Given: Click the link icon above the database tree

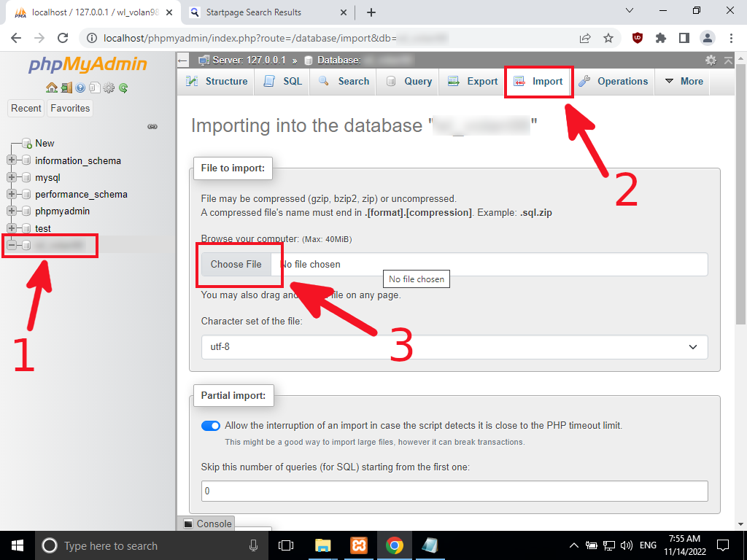Looking at the screenshot, I should [x=152, y=126].
